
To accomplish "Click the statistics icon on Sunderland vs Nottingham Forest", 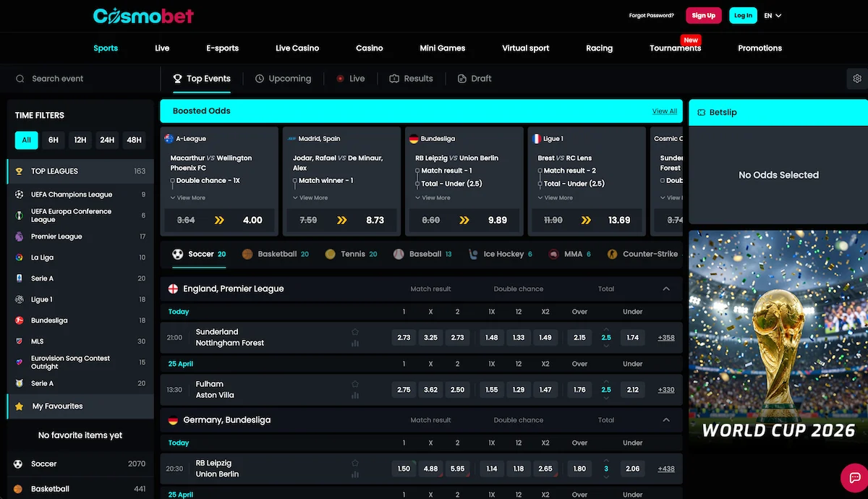I will tap(354, 342).
